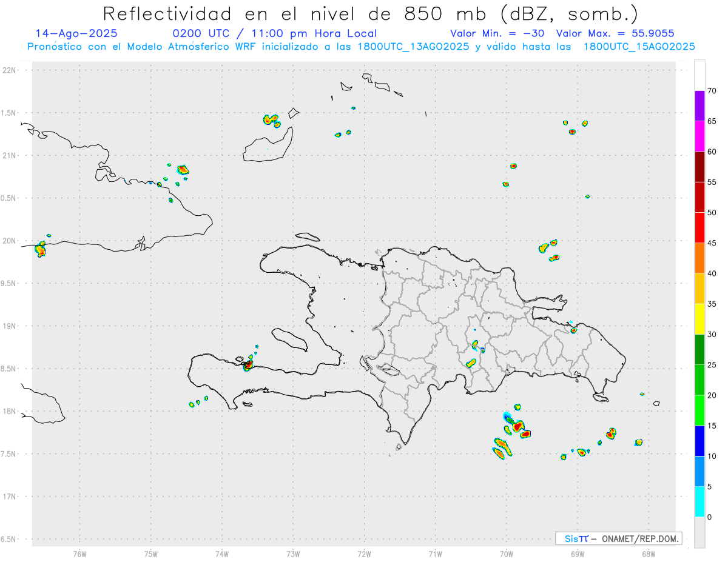Click the date '14-Ago-2025'
728x562 pixels.
coord(76,33)
